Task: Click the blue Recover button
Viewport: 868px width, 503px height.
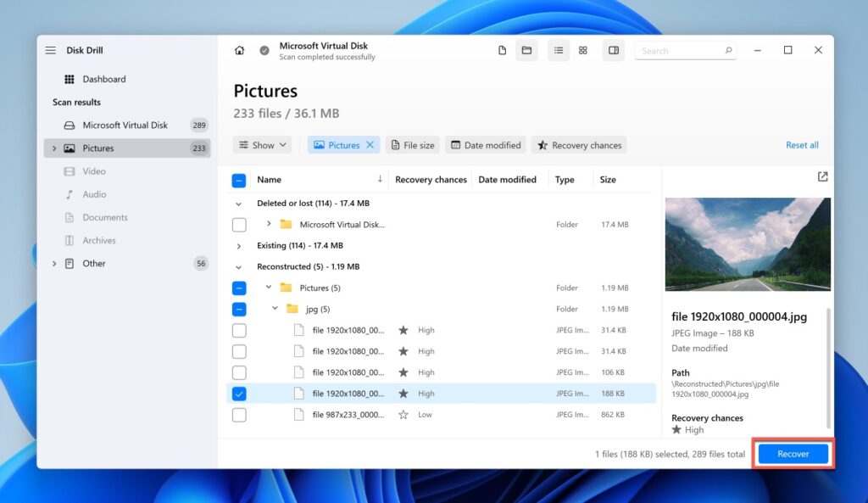Action: pyautogui.click(x=792, y=454)
